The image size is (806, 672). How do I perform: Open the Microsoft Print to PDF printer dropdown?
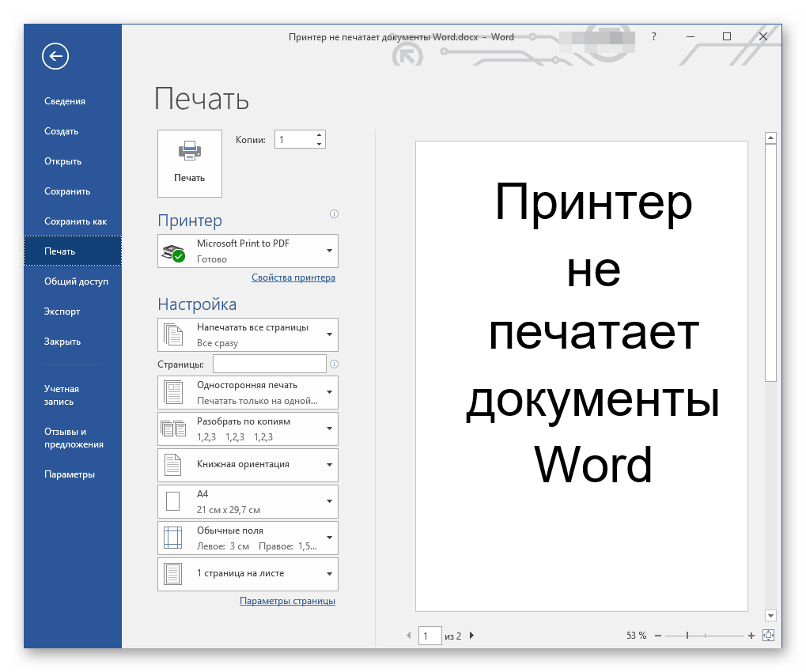248,251
